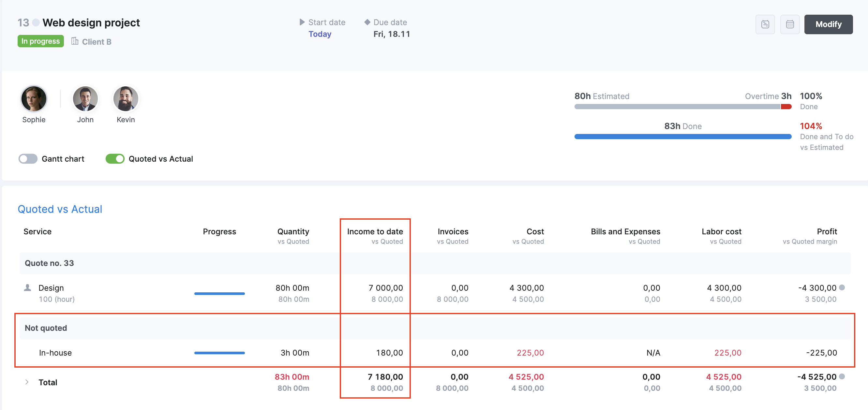Enable the Gantt chart toggle
Screen dimensions: 868x410
[28, 159]
